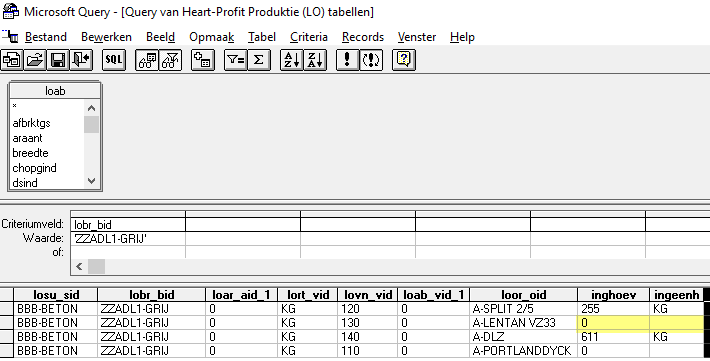Click the loab field list scrollbar thumb

click(91, 124)
